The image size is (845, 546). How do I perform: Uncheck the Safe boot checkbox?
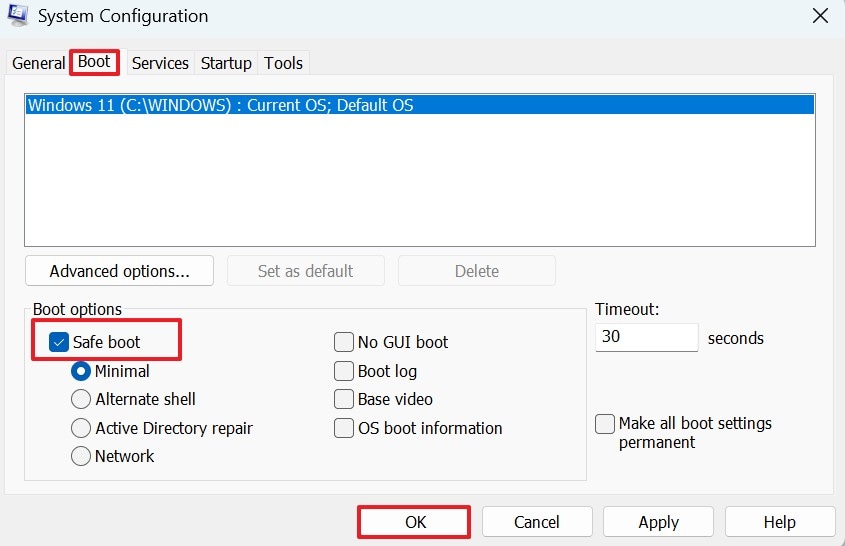59,342
